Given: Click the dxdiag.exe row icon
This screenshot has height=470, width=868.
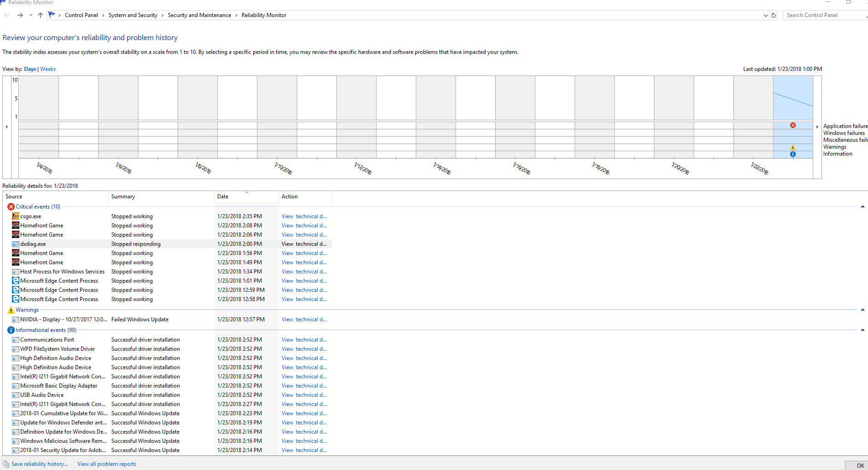Looking at the screenshot, I should (16, 244).
